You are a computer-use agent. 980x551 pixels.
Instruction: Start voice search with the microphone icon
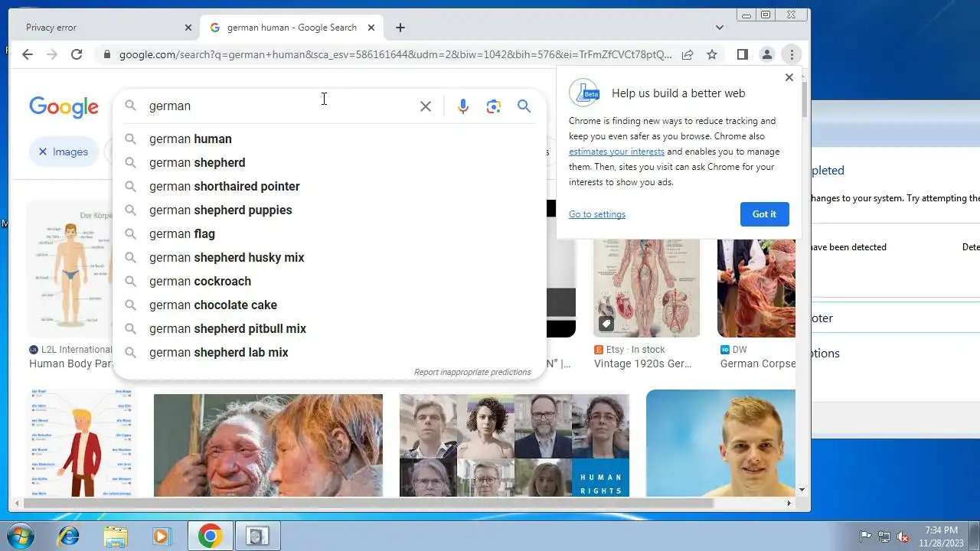point(463,106)
